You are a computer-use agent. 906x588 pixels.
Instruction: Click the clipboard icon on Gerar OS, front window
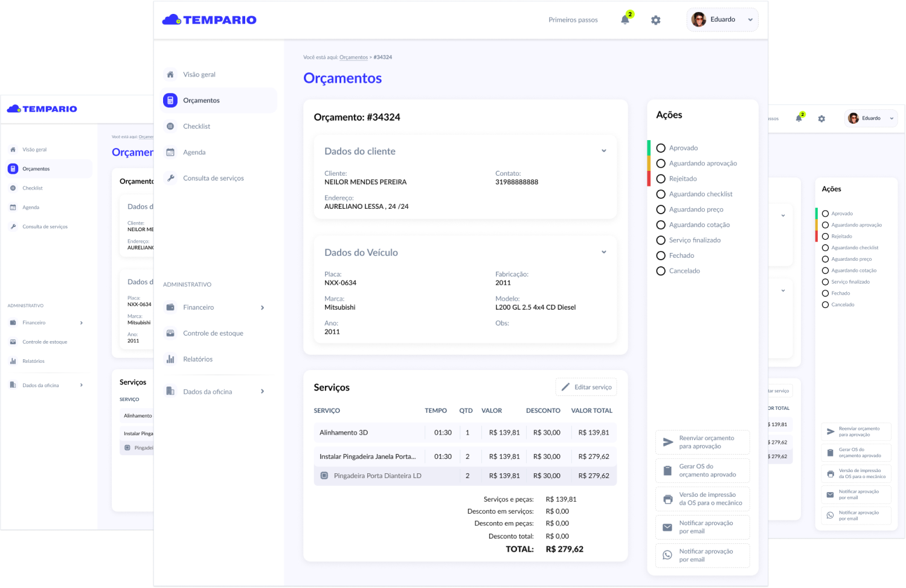click(x=667, y=470)
